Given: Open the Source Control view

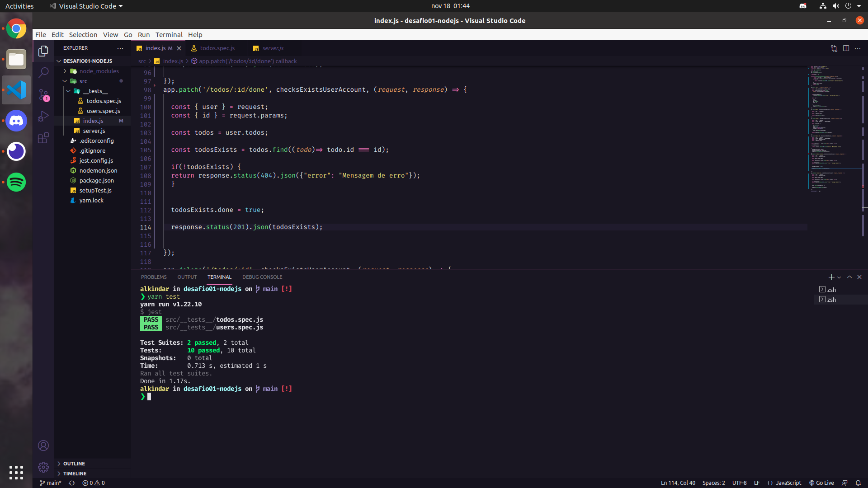Looking at the screenshot, I should (x=43, y=95).
